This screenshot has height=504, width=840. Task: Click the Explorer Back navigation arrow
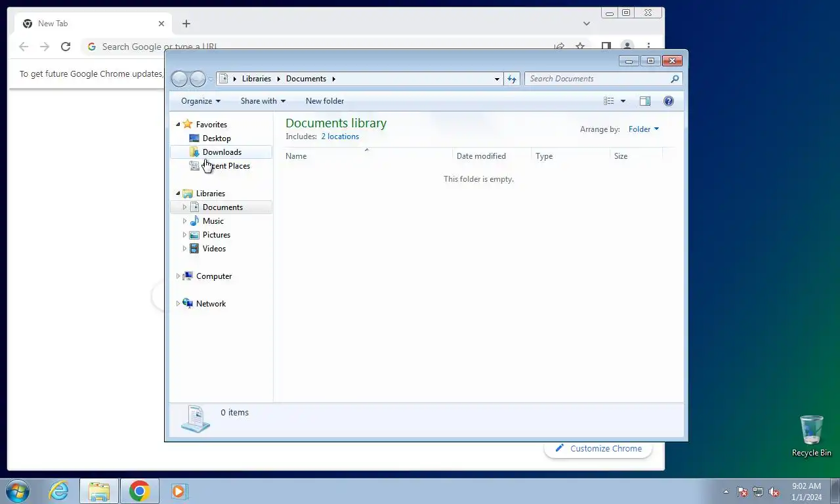[179, 79]
